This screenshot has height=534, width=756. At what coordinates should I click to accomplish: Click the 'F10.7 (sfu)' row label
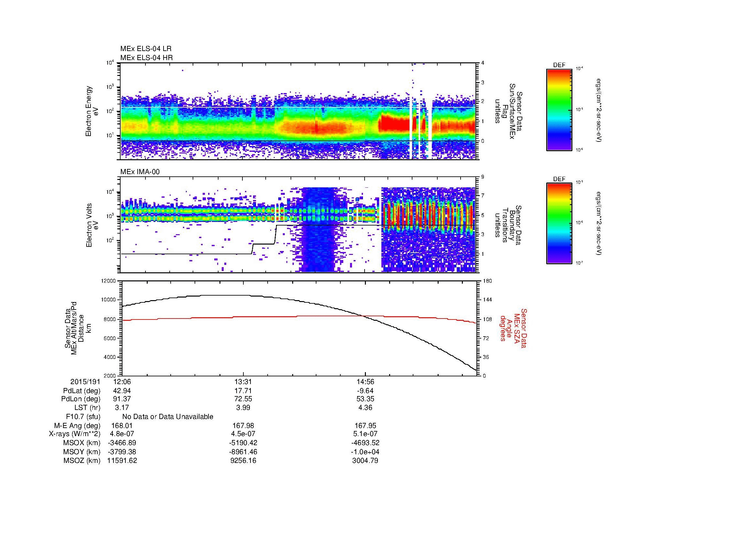pos(83,417)
